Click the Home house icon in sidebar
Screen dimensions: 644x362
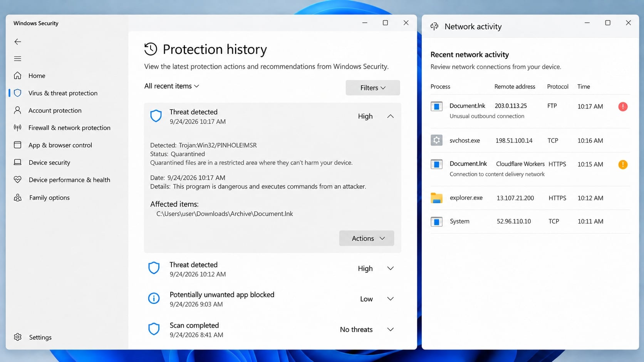pos(18,75)
